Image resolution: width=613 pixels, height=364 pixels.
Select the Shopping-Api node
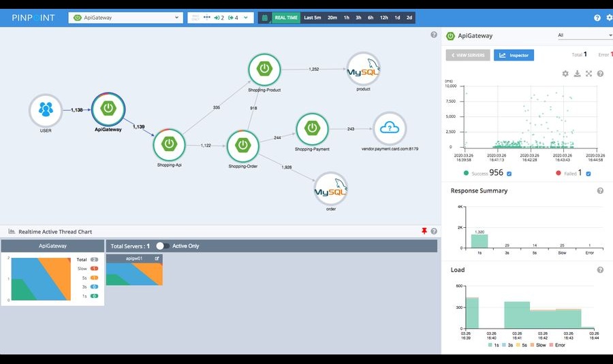[x=170, y=144]
